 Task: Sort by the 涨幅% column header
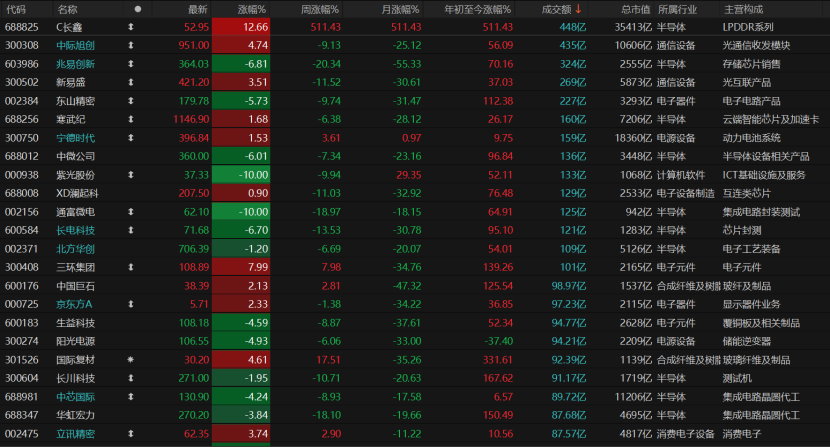pyautogui.click(x=251, y=10)
